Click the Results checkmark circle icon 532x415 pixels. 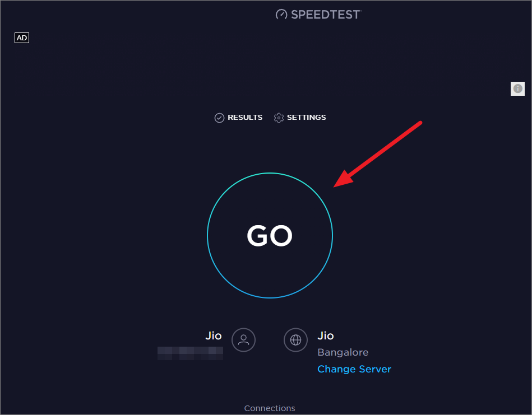[219, 118]
